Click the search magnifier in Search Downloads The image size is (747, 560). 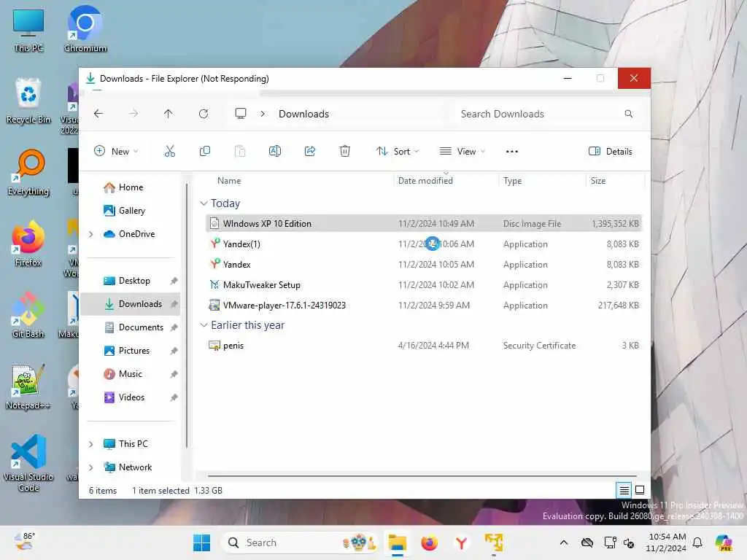629,114
